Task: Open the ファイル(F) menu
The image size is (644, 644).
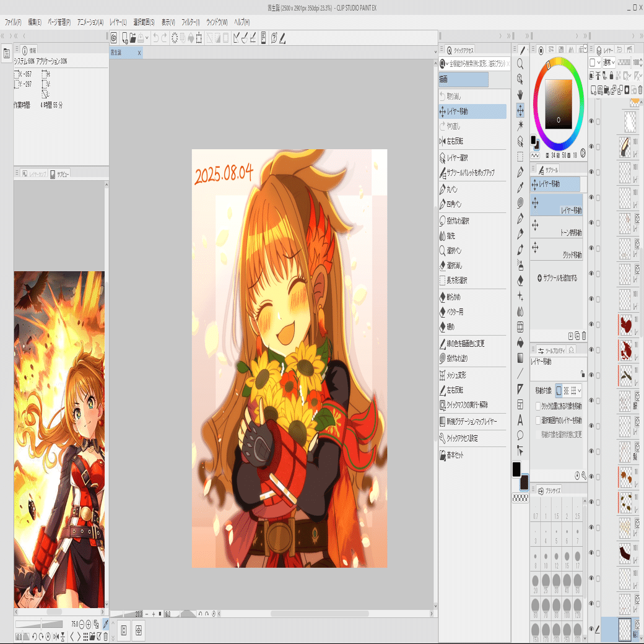Action: pos(13,22)
